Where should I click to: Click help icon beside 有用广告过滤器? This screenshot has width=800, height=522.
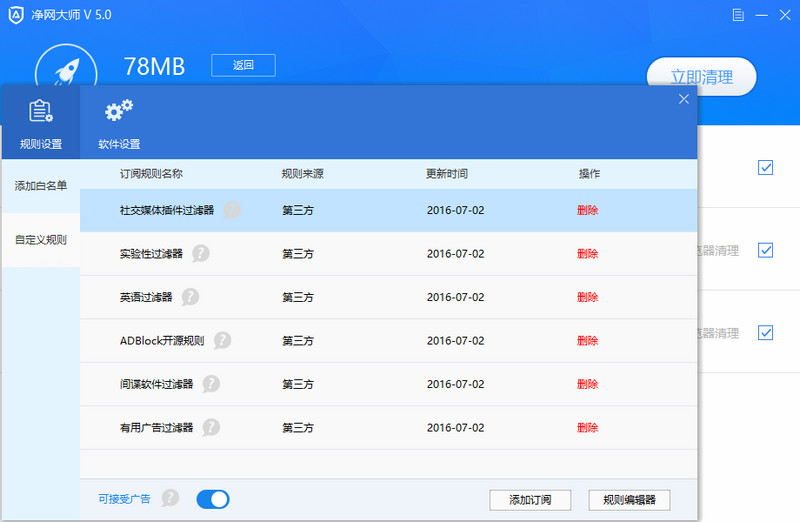click(x=211, y=428)
